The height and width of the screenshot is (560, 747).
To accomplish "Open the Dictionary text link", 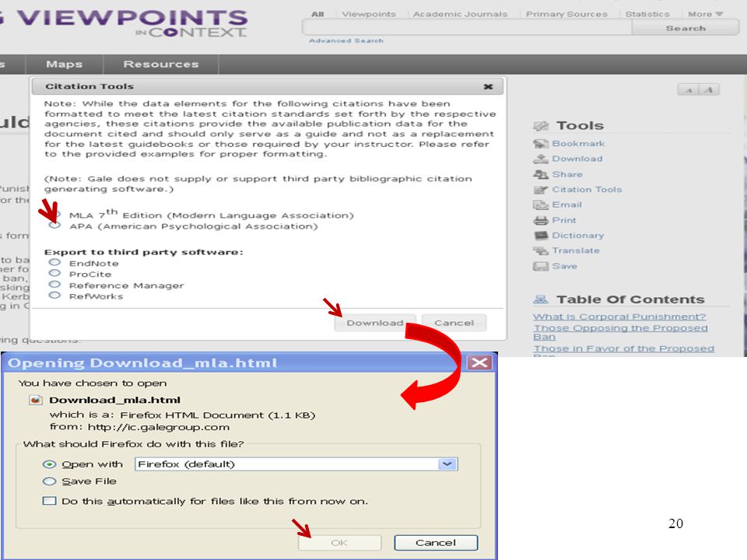I will click(578, 235).
